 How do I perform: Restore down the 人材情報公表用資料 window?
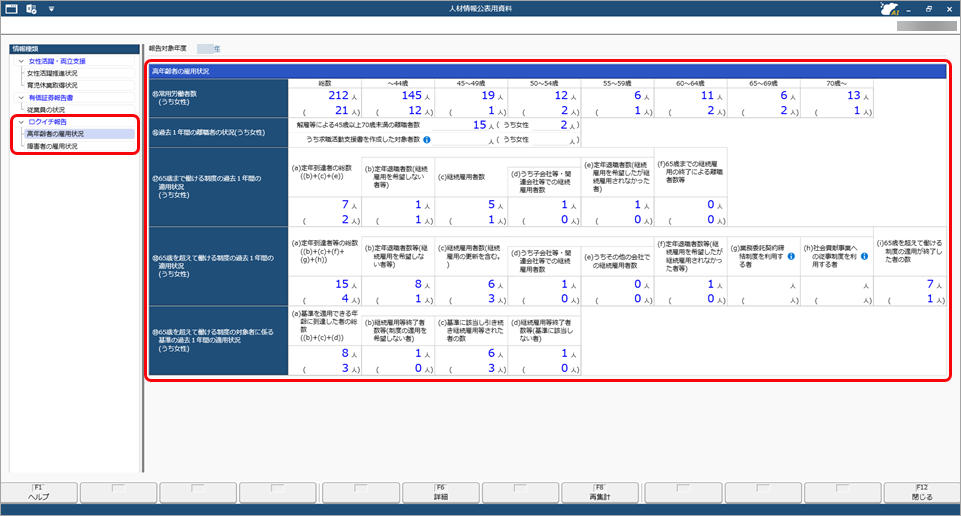pyautogui.click(x=929, y=9)
